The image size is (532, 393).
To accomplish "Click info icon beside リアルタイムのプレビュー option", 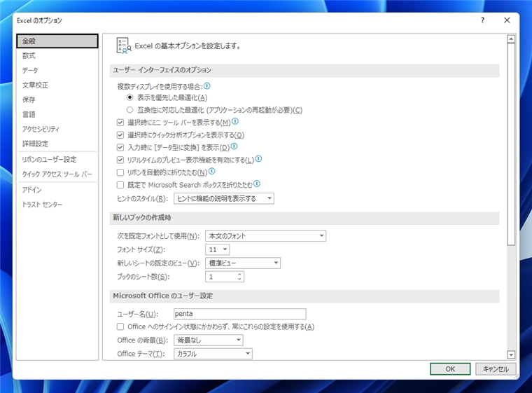I will (x=258, y=158).
